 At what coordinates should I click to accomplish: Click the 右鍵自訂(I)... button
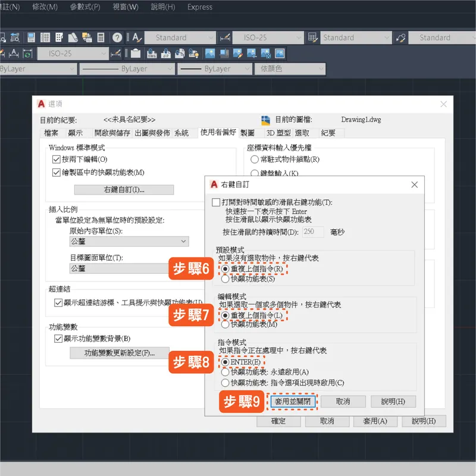click(x=124, y=190)
